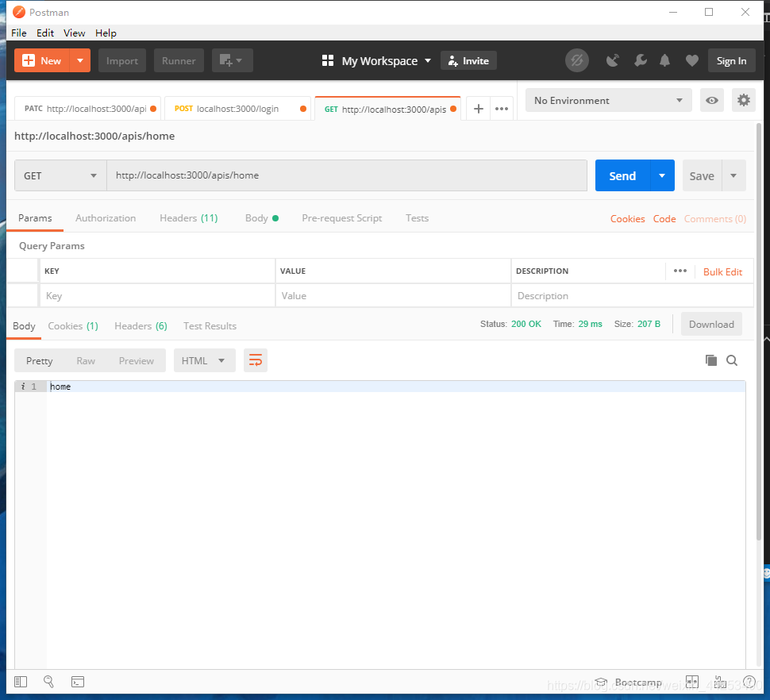The image size is (770, 700).
Task: Open the notifications bell icon
Action: coord(664,61)
